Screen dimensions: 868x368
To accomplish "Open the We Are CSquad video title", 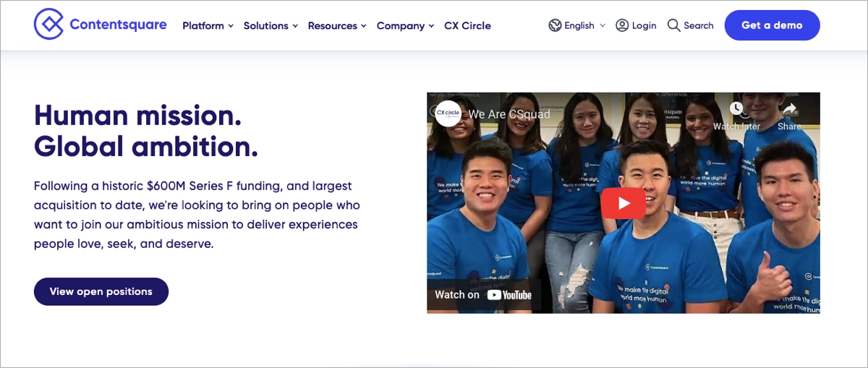I will point(509,114).
